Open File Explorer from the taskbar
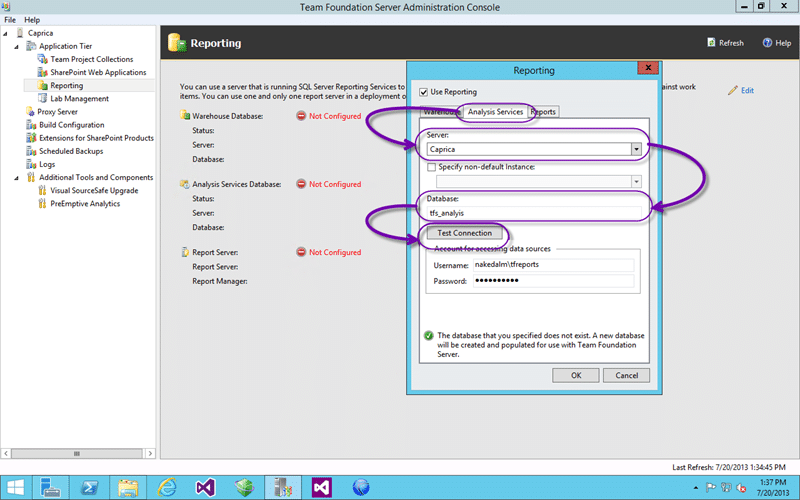Screen dimensions: 800x500 click(x=128, y=488)
